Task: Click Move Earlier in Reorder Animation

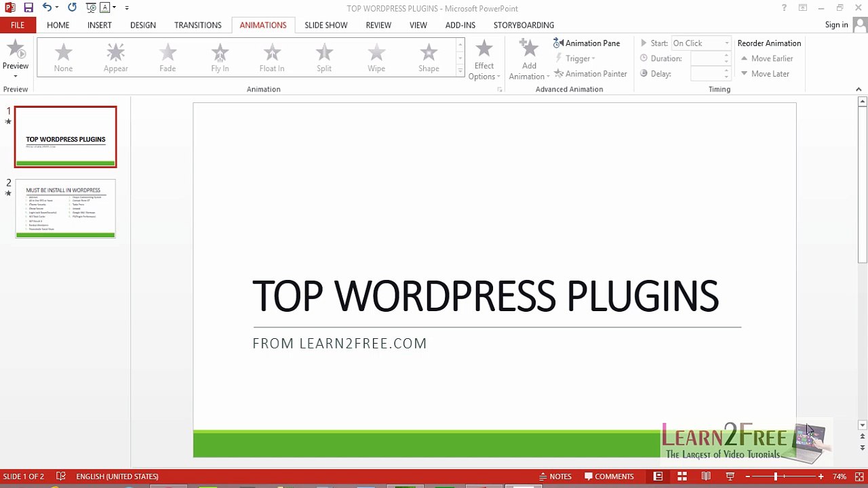Action: [767, 58]
